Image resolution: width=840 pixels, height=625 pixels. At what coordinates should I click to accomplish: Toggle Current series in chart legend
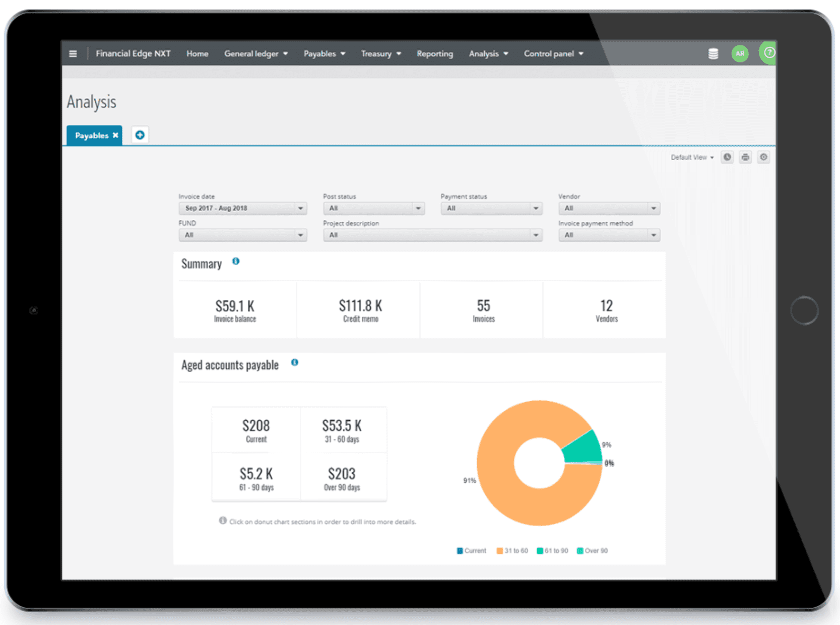click(x=471, y=551)
